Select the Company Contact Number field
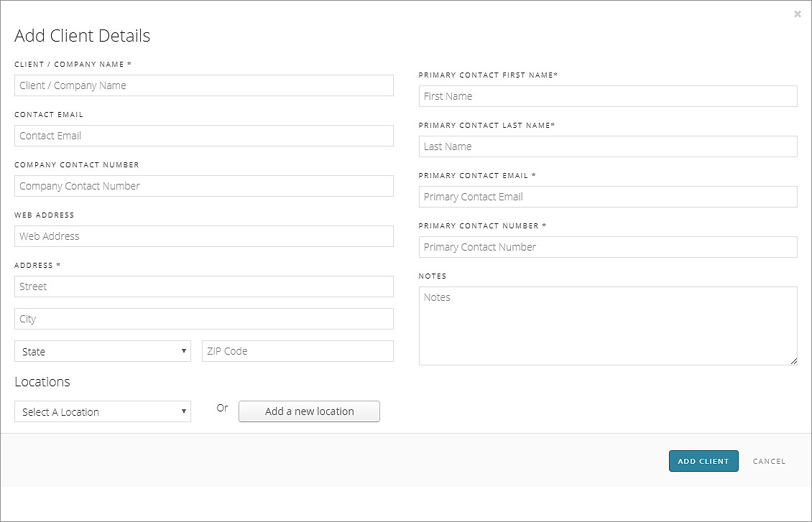 203,186
